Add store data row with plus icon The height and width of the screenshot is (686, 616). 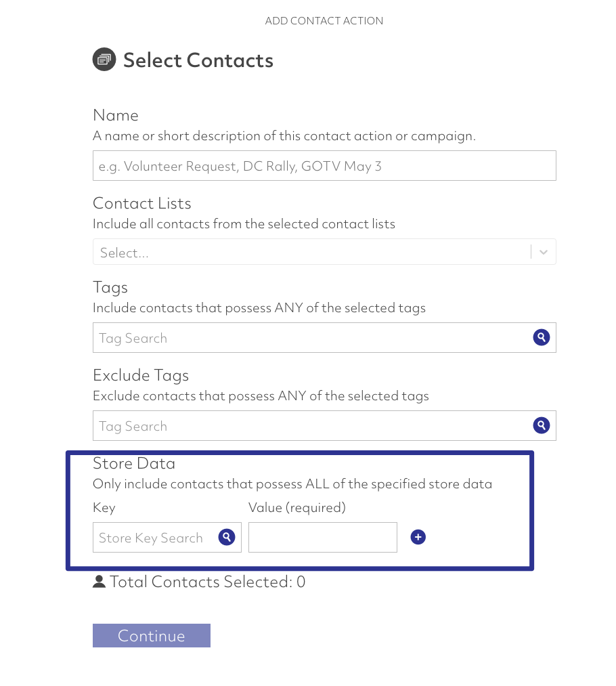(x=418, y=537)
